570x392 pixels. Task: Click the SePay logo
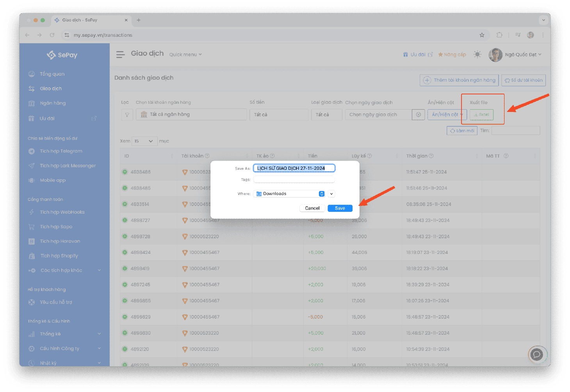point(62,55)
